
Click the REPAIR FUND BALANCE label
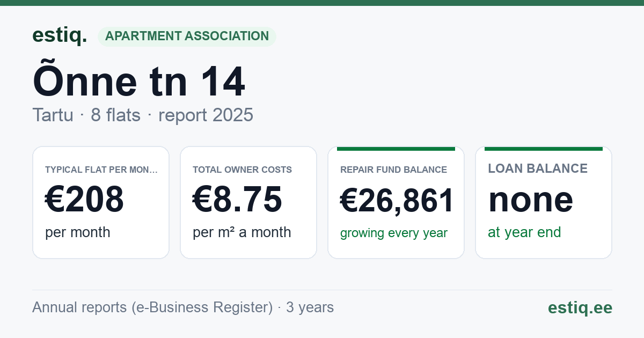(393, 170)
